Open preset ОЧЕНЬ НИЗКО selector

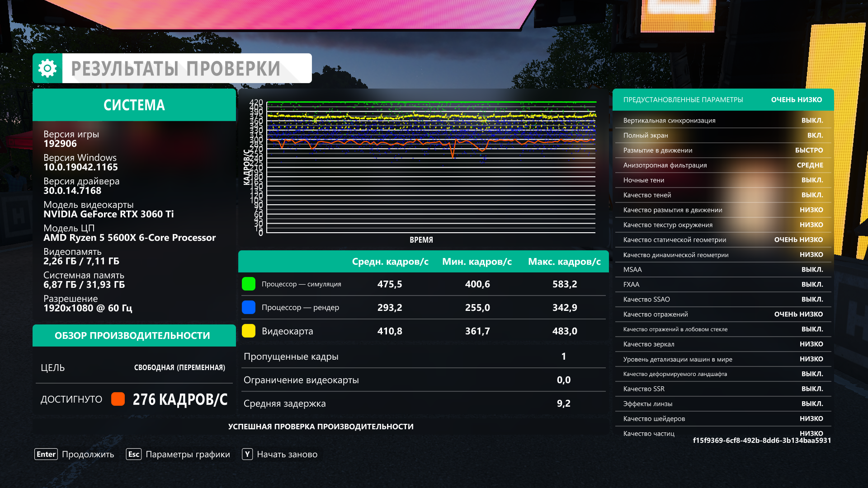coord(796,99)
